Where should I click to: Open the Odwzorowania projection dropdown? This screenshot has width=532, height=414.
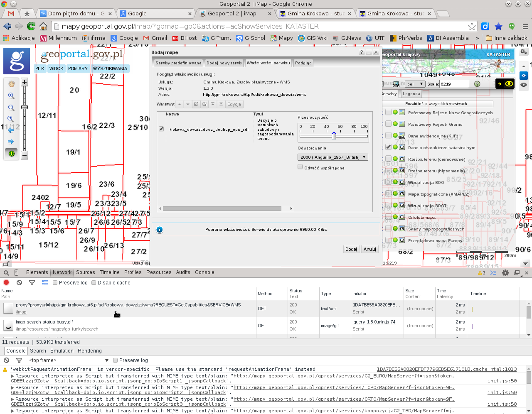coord(333,157)
